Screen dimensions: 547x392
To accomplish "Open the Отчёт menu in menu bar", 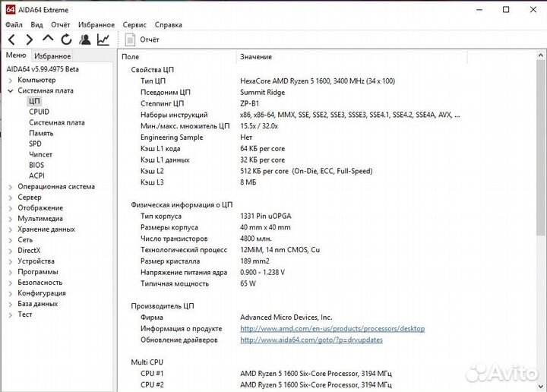I will (60, 25).
